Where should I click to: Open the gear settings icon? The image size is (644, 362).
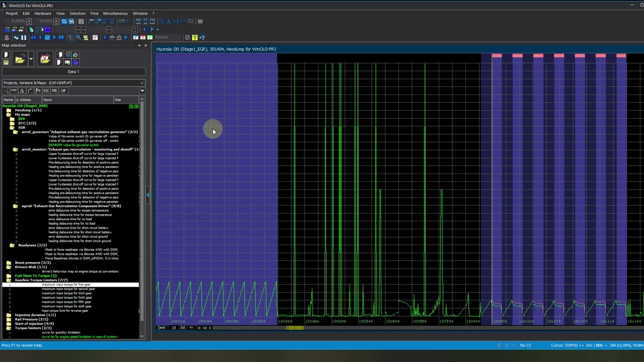(187, 37)
